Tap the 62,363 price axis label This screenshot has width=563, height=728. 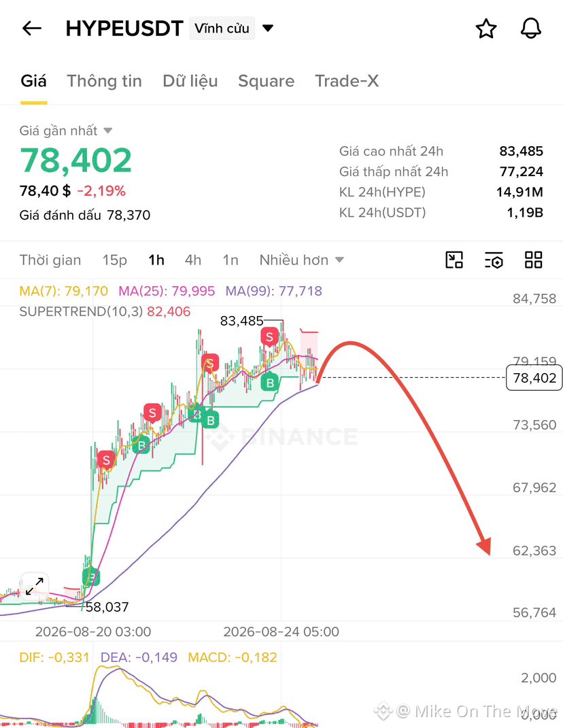pos(534,551)
